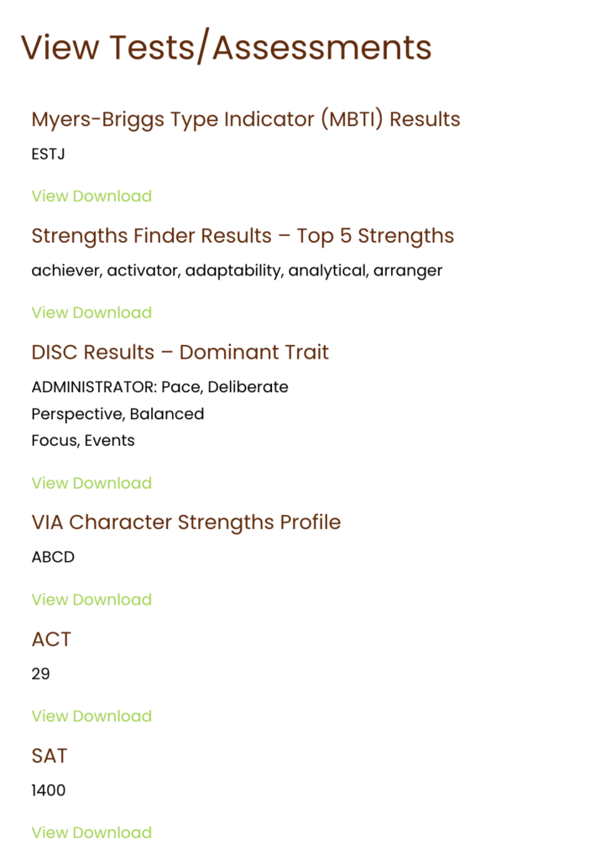The height and width of the screenshot is (860, 616).
Task: Click View Download under ACT score
Action: pos(91,716)
